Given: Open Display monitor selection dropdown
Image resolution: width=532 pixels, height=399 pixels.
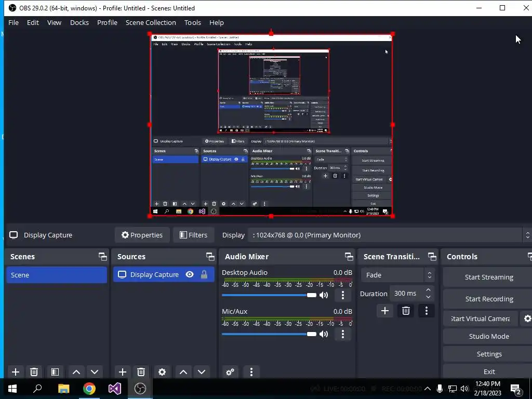Looking at the screenshot, I should [x=389, y=235].
